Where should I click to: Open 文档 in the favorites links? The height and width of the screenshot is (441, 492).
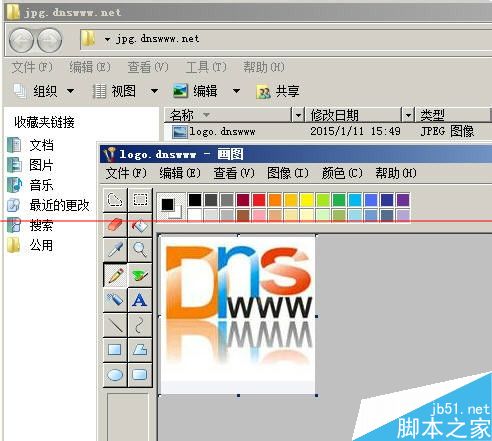[31, 145]
